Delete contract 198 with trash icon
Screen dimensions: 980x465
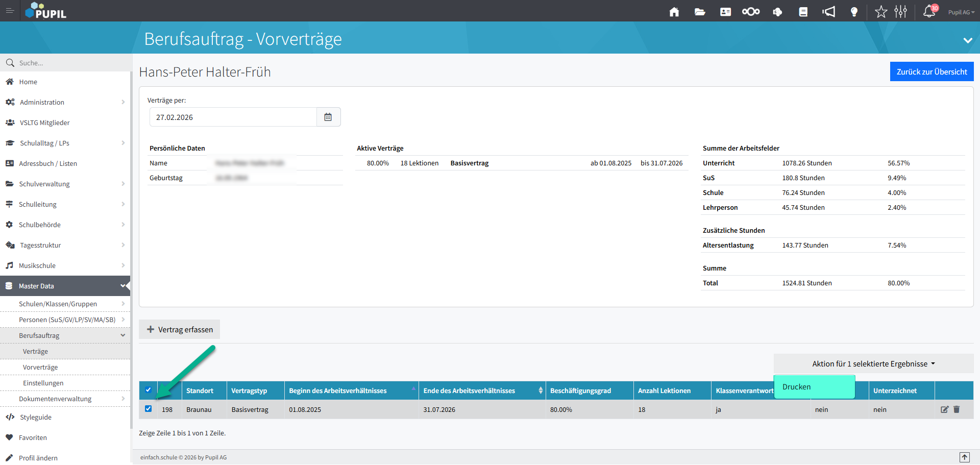click(957, 409)
